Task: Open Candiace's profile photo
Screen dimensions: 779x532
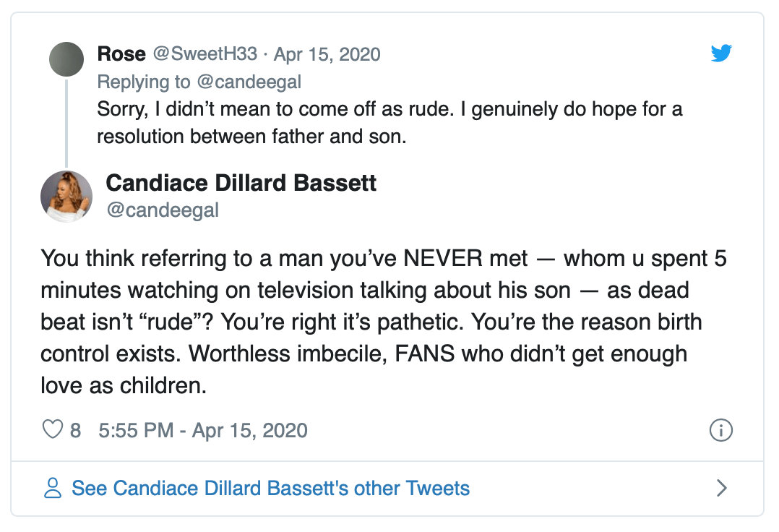Action: [66, 196]
